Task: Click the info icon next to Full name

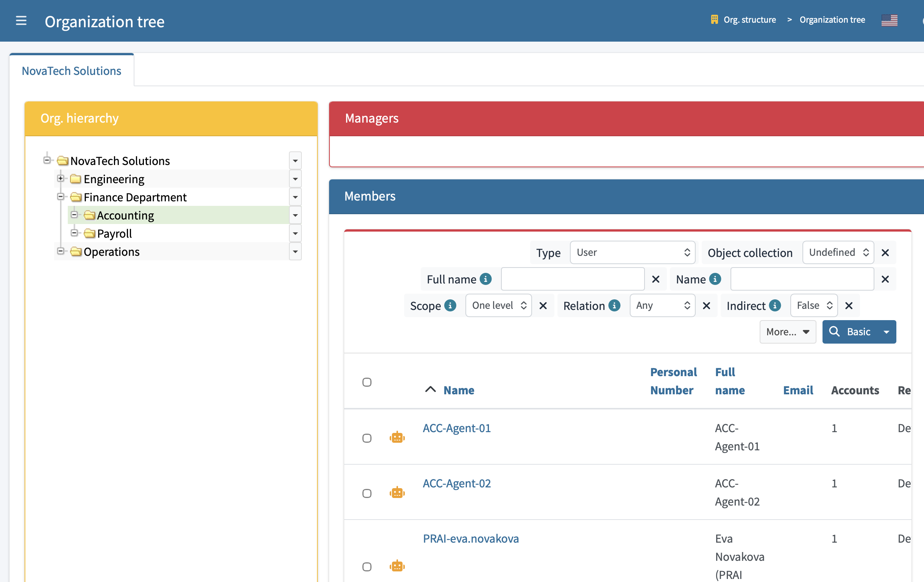Action: click(x=486, y=279)
